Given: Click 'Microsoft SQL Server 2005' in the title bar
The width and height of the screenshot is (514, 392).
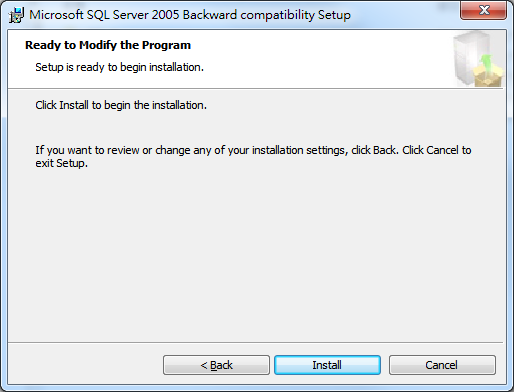Looking at the screenshot, I should [x=104, y=15].
